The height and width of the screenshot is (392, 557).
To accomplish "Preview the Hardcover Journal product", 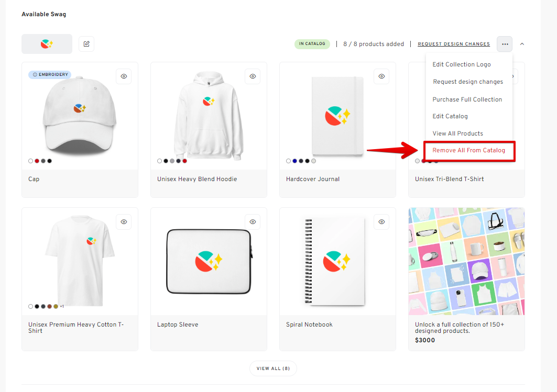I will (x=381, y=76).
